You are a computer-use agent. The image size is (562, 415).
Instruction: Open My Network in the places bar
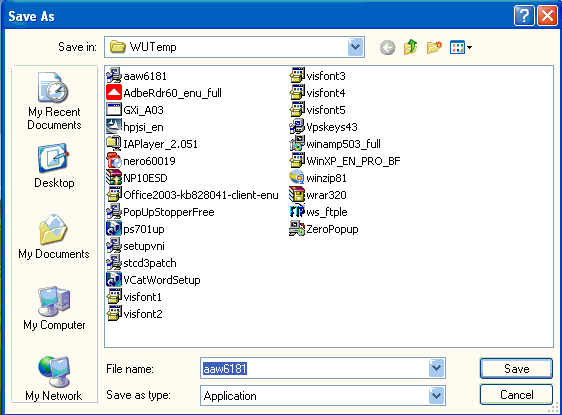click(54, 378)
